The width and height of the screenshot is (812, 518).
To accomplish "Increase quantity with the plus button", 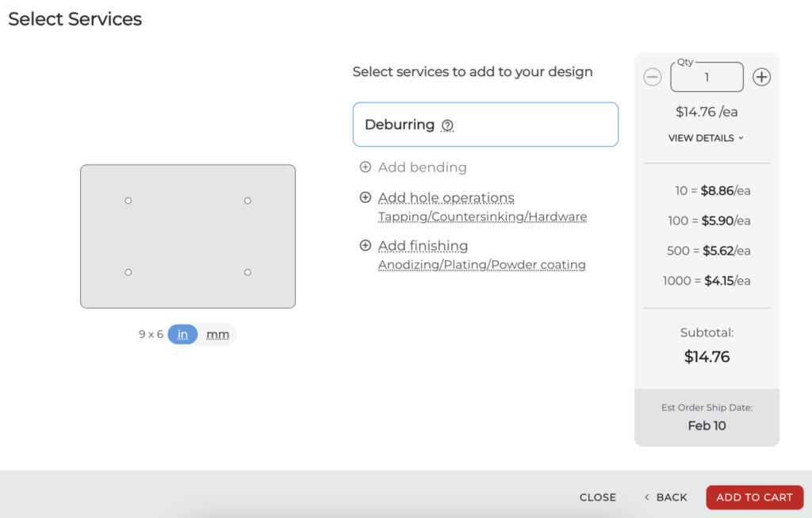I will [761, 77].
